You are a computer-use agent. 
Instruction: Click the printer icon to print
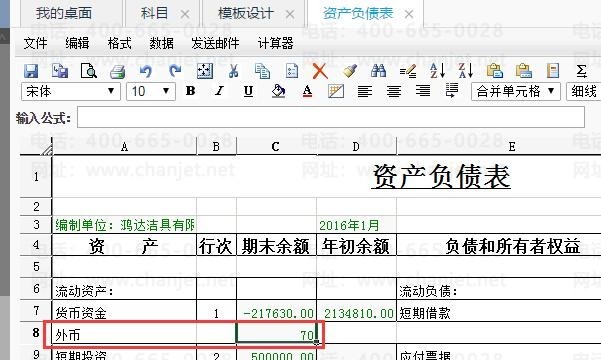point(117,72)
